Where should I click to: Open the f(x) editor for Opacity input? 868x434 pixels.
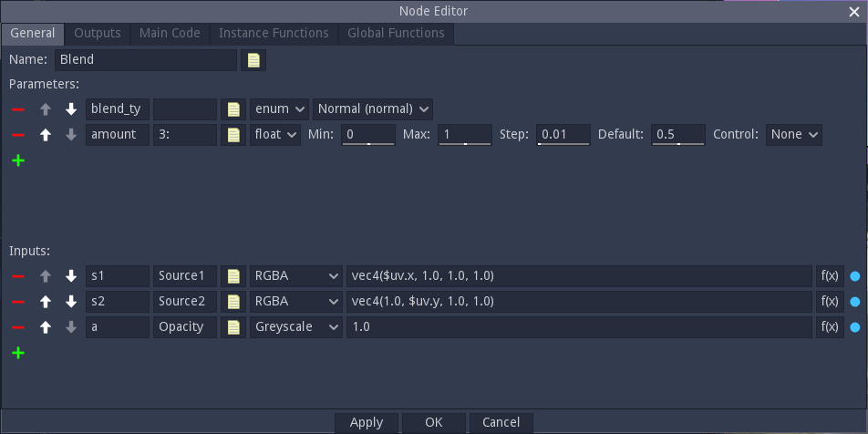coord(830,327)
